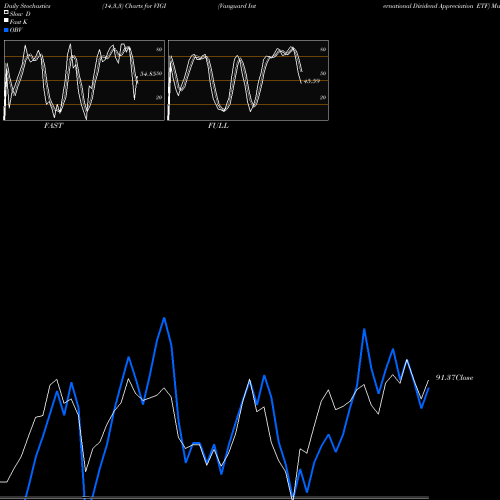Click the '91.37Close' price label
Viewport: 500px width, 500px height.
(454, 378)
